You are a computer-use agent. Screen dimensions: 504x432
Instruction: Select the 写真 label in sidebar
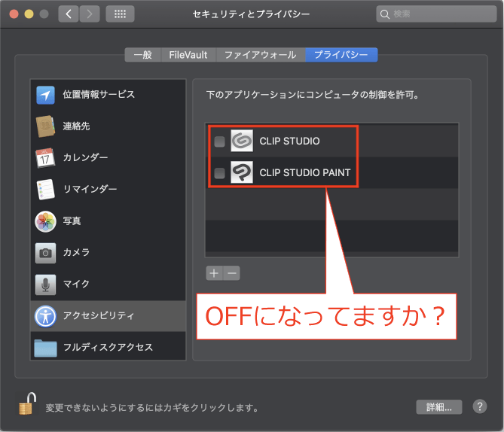[x=72, y=221]
